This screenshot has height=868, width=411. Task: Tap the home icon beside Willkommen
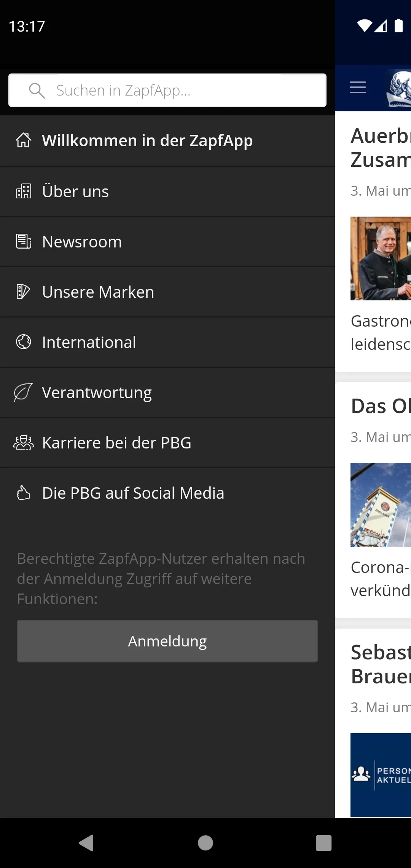[x=24, y=140]
